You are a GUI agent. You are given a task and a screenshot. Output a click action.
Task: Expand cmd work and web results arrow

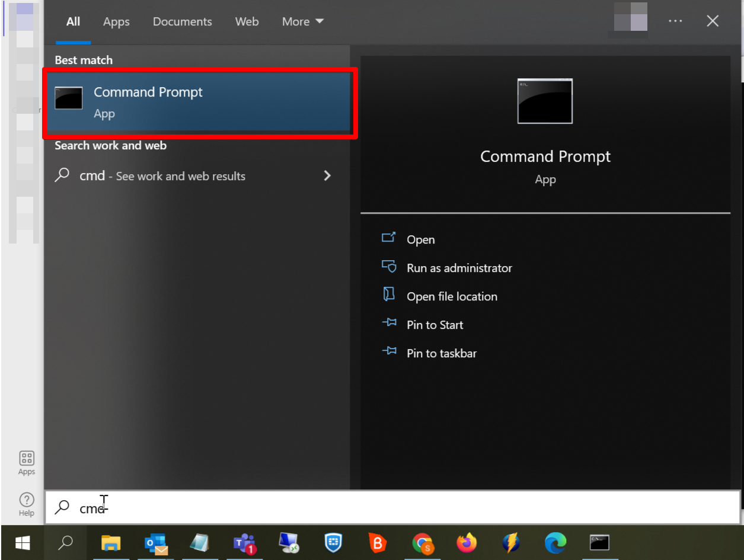(x=327, y=176)
